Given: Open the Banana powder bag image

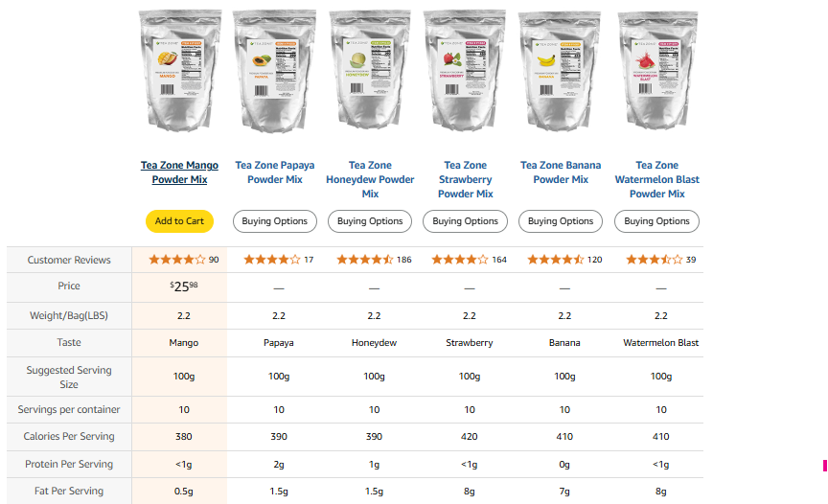Looking at the screenshot, I should click(561, 72).
